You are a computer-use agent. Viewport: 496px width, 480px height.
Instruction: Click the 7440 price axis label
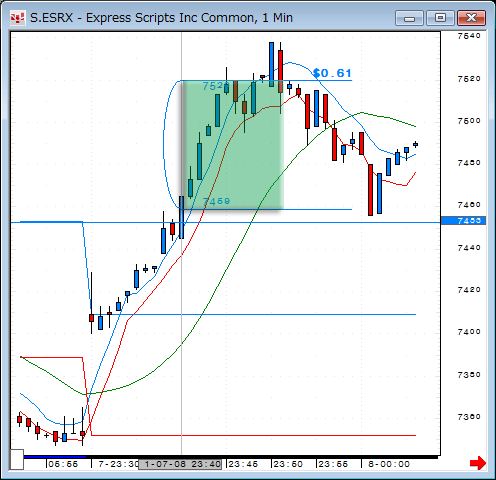469,248
